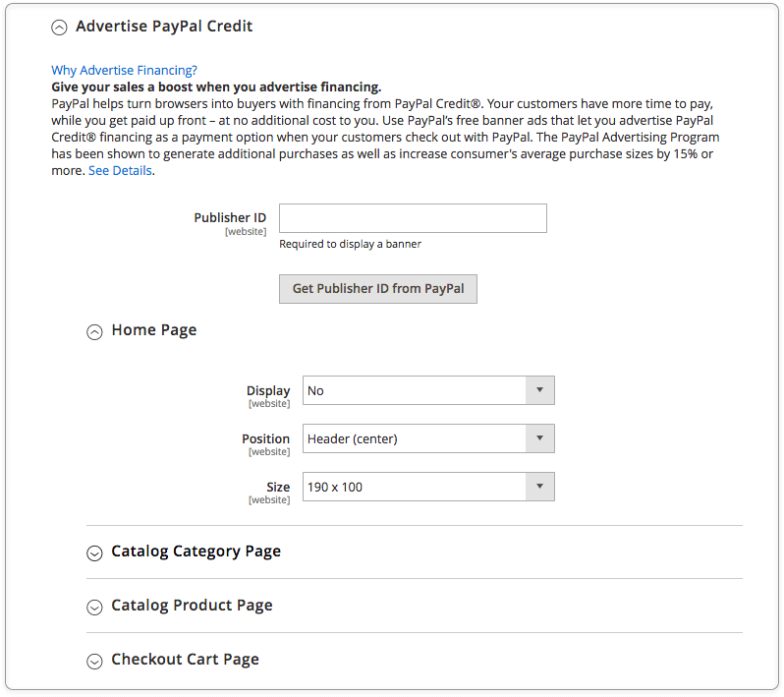Click Get Publisher ID from PayPal button
The height and width of the screenshot is (697, 784).
(377, 289)
